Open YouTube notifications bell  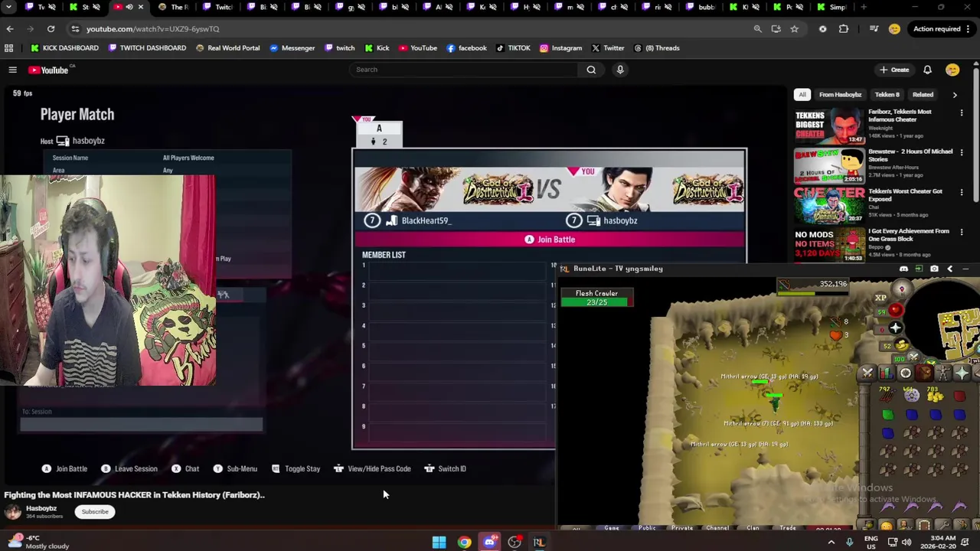click(927, 70)
